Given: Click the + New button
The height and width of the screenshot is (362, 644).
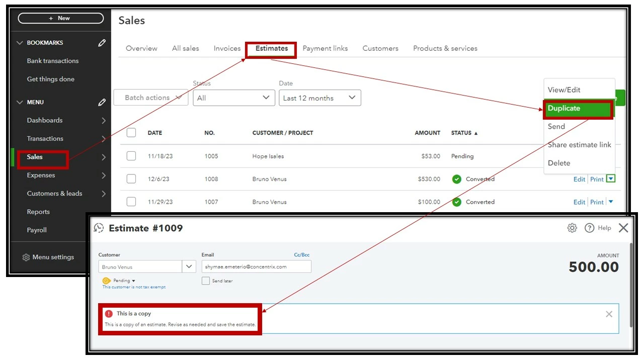Looking at the screenshot, I should 61,18.
